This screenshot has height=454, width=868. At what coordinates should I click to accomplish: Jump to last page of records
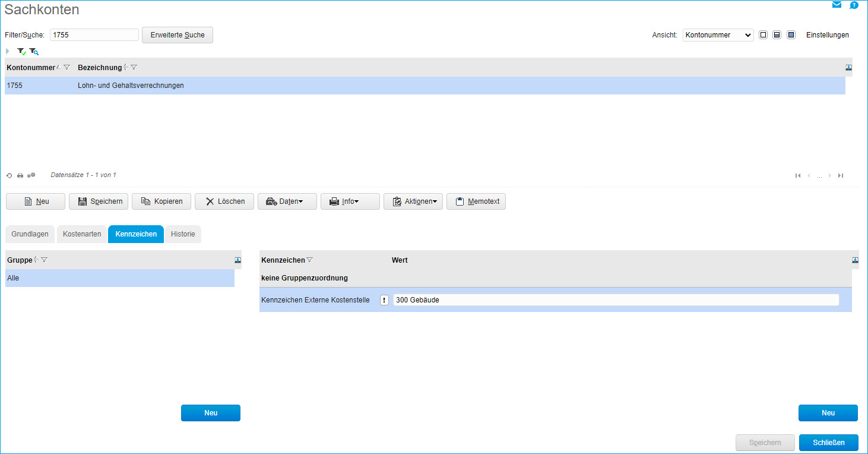[x=840, y=175]
